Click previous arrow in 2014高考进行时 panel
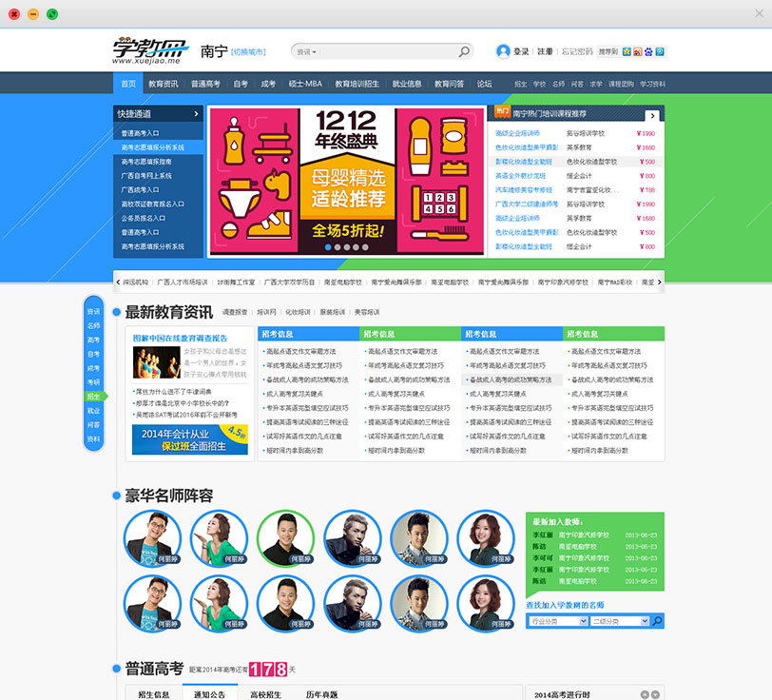Image resolution: width=772 pixels, height=700 pixels. 644,694
